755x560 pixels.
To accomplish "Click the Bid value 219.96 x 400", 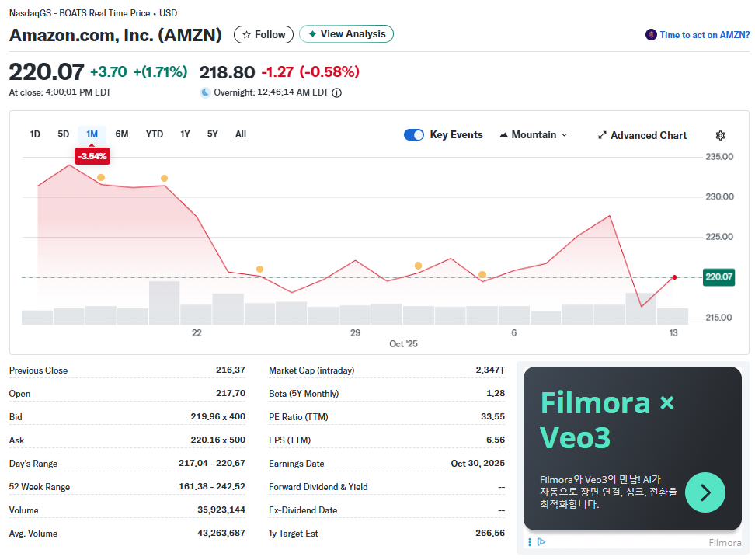I will coord(217,416).
